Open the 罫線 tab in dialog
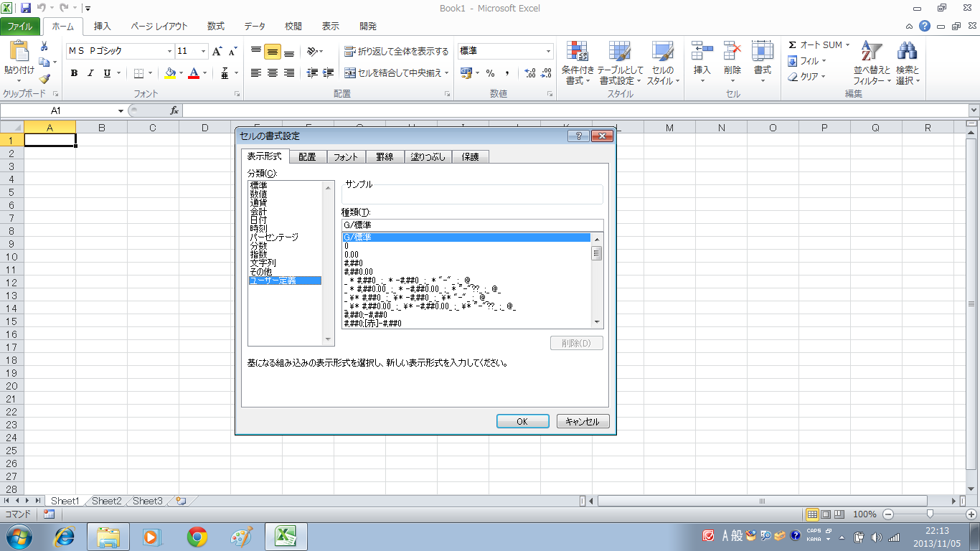This screenshot has height=551, width=980. 385,156
